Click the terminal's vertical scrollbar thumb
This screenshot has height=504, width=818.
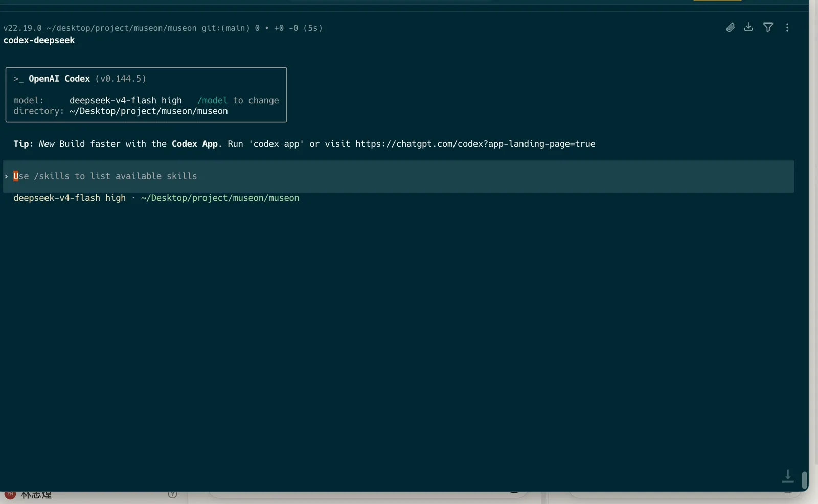click(x=804, y=480)
